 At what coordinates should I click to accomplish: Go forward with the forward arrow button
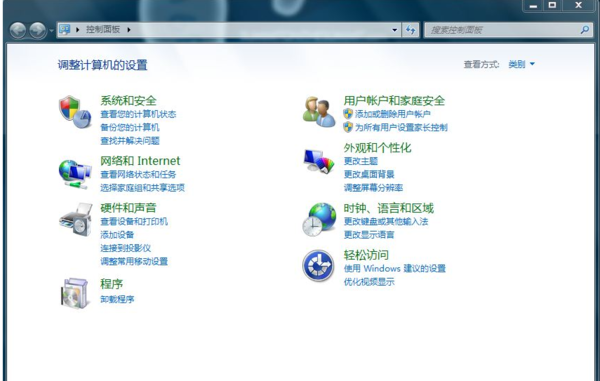pyautogui.click(x=38, y=30)
